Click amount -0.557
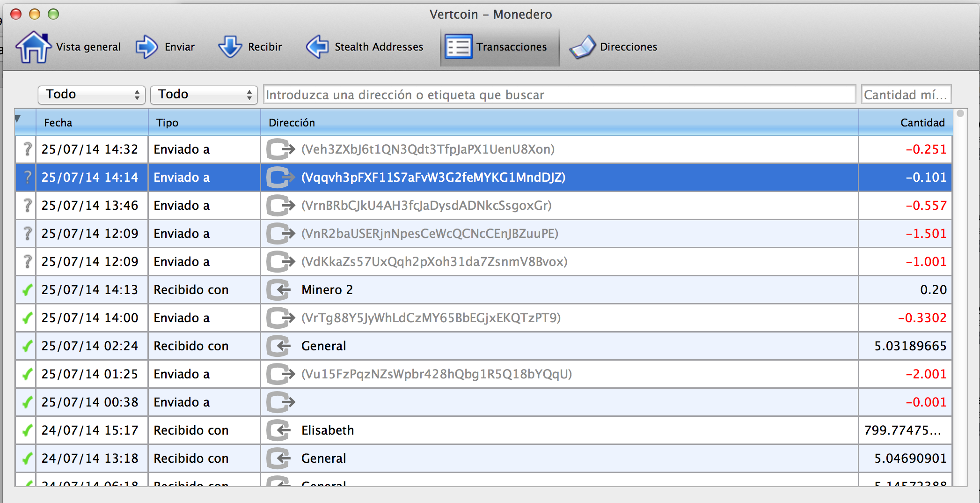 pos(926,206)
